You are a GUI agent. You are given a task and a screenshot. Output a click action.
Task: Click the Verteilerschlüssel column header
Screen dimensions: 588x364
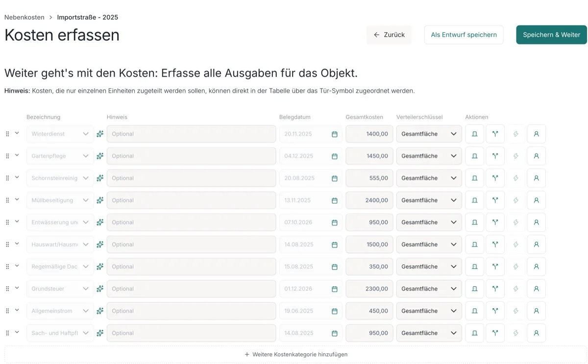pos(419,117)
